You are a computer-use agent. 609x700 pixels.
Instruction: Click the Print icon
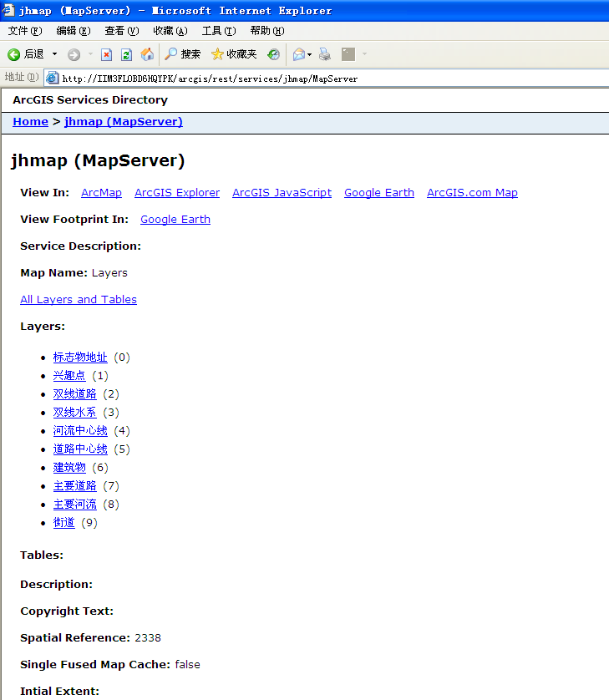[325, 54]
